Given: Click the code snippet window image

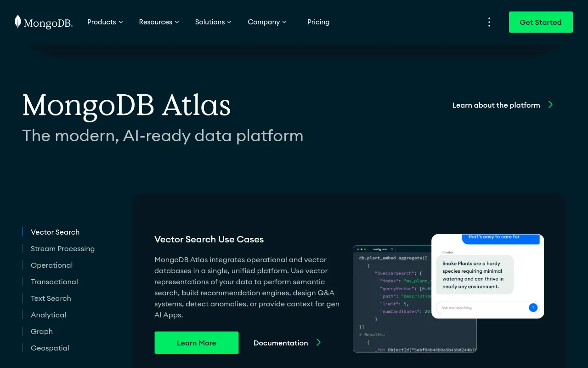Looking at the screenshot, I should 415,299.
